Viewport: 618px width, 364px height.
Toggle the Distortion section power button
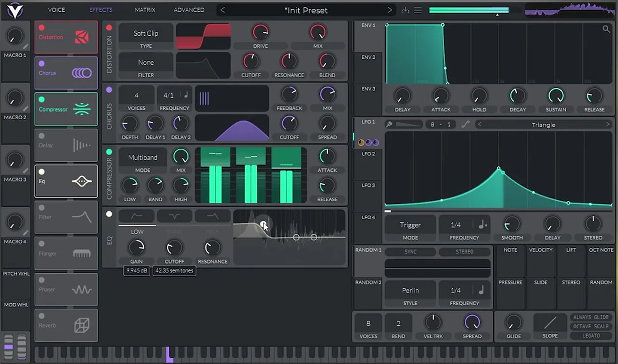click(x=109, y=28)
